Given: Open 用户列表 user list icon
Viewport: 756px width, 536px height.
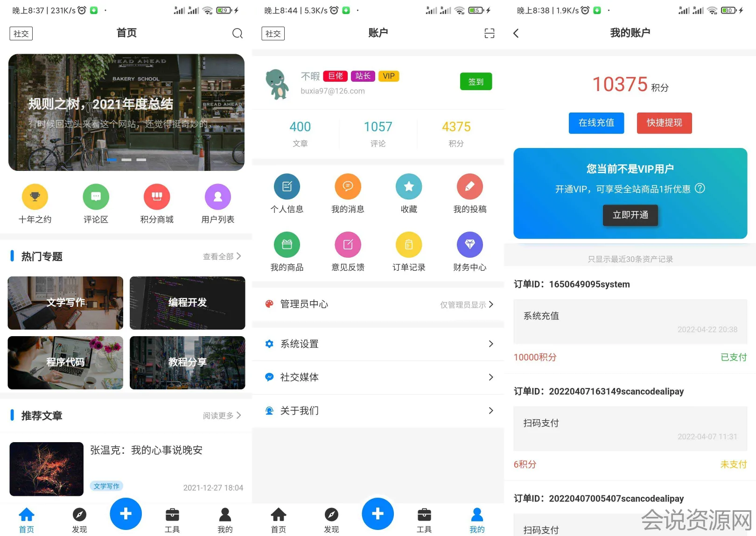Looking at the screenshot, I should point(218,197).
